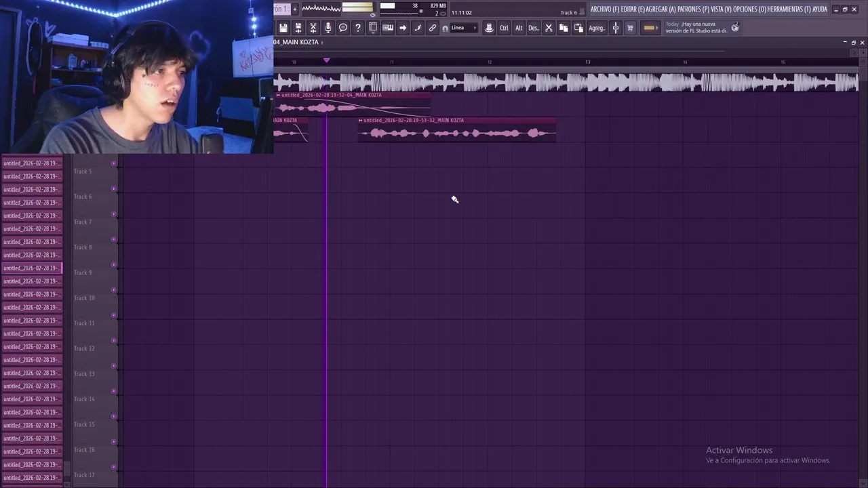Click the Save project floppy icon

[283, 28]
